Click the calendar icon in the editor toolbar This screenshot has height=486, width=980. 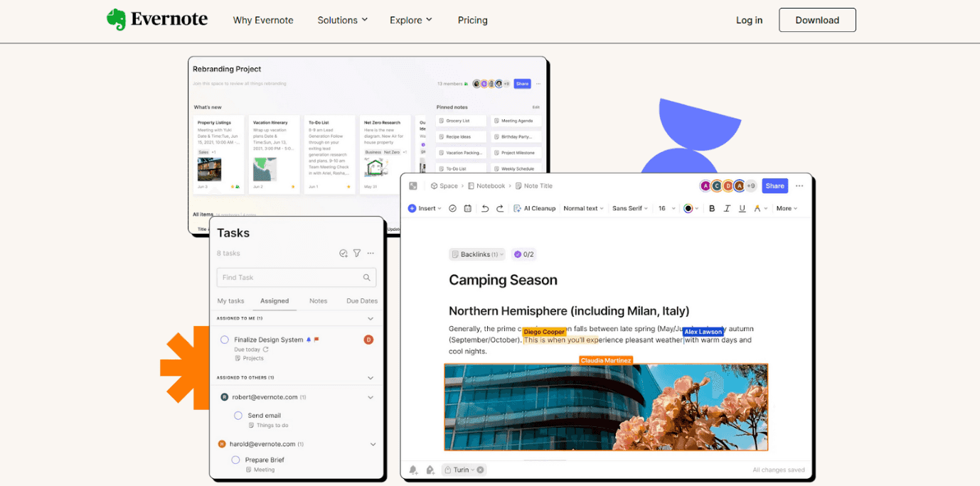(x=468, y=207)
